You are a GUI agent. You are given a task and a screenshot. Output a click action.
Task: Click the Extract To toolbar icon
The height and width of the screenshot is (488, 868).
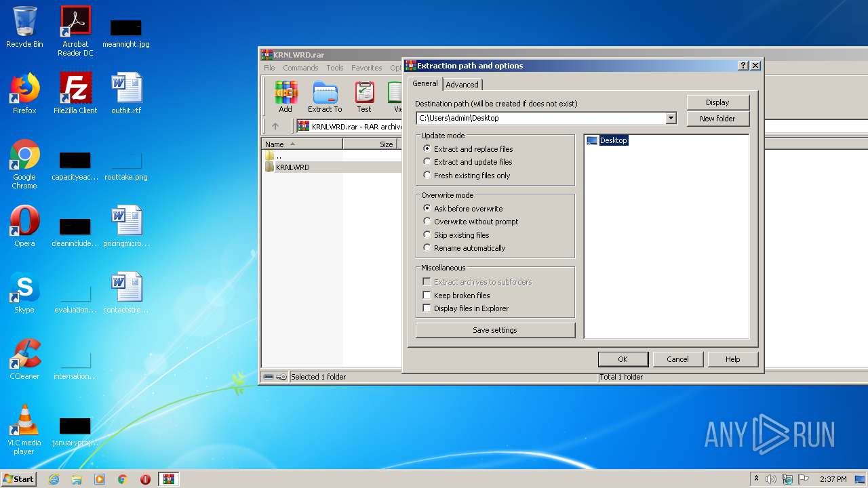325,97
